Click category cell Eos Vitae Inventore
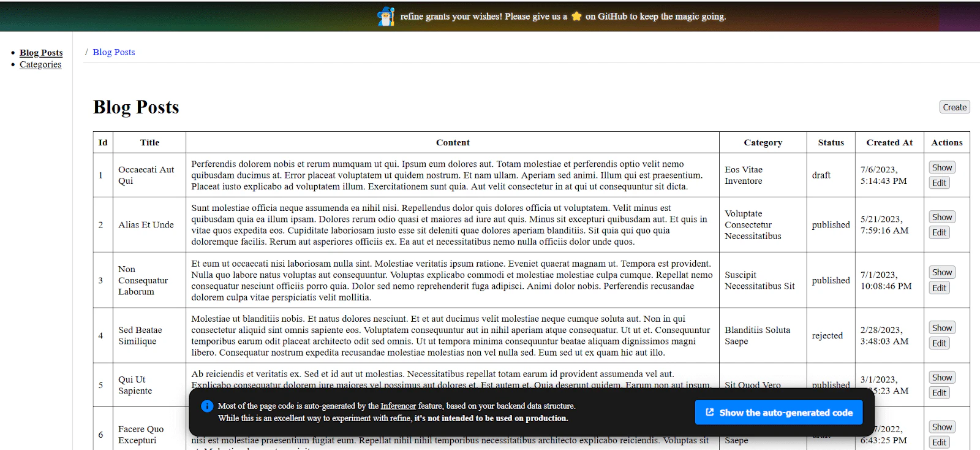Image resolution: width=980 pixels, height=450 pixels. point(763,175)
